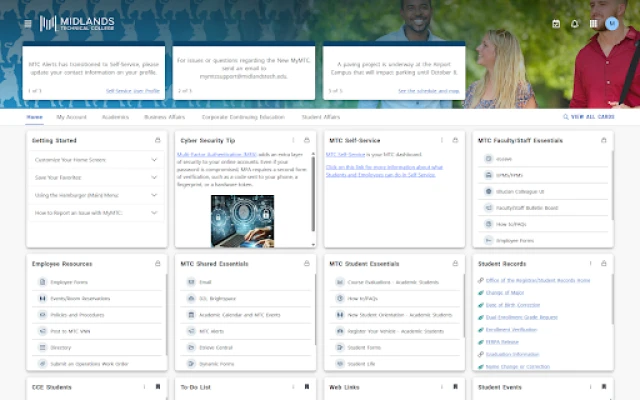The image size is (640, 400).
Task: Expand How to Report an Issue section
Action: [x=155, y=213]
